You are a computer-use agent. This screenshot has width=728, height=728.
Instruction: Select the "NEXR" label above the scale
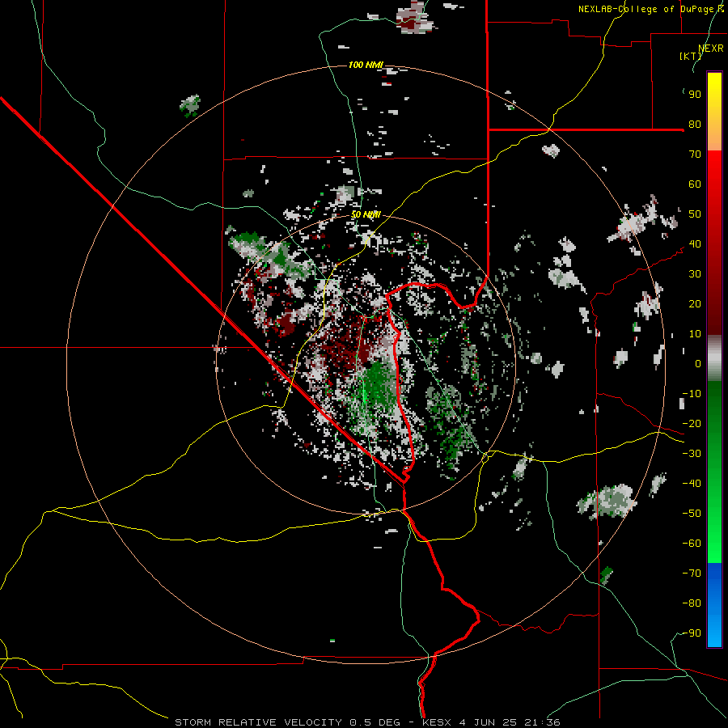(711, 49)
